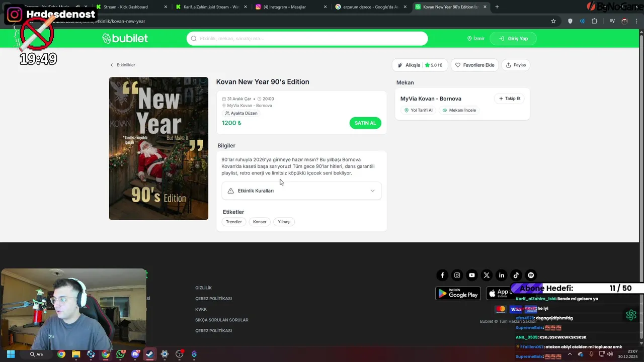
Task: Open the TikTok social link in footer
Action: point(516,275)
